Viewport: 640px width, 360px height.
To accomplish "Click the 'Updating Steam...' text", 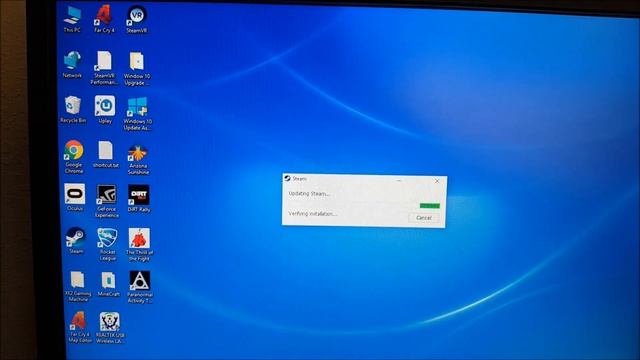I will coord(309,193).
